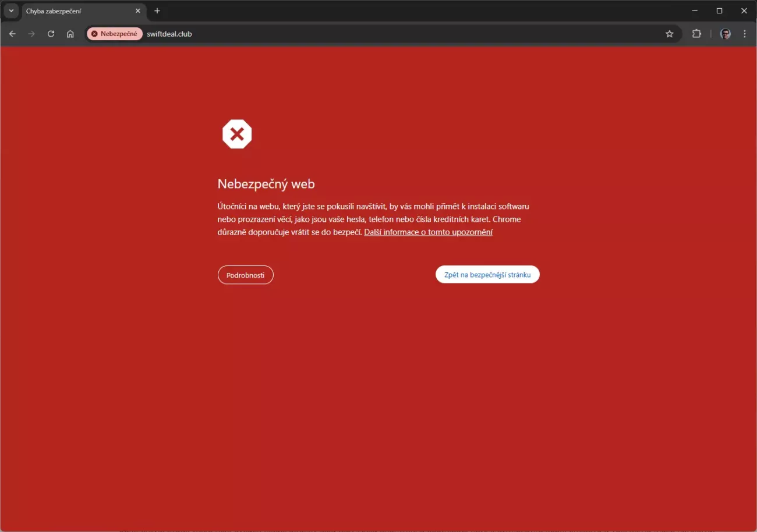Screen dimensions: 757x532
Task: Maximize the Chrome window
Action: click(x=719, y=11)
